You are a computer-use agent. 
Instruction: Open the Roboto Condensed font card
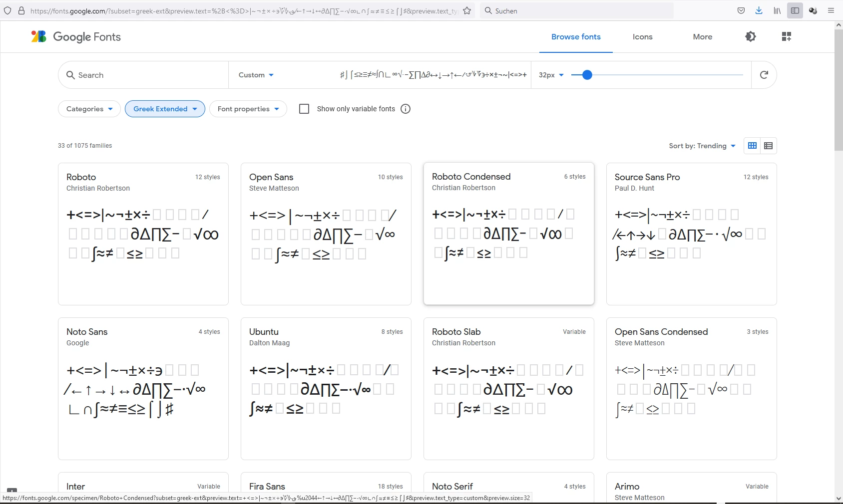tap(509, 234)
